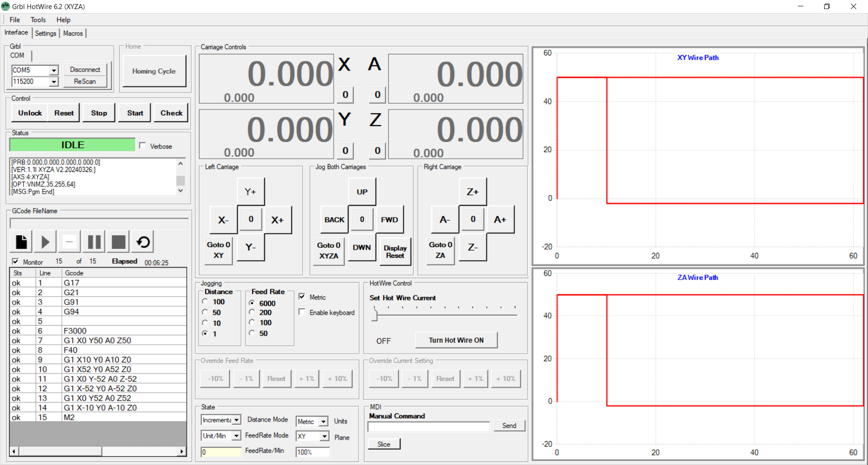Jog right carriage with A- arrow
The width and height of the screenshot is (868, 465).
point(445,219)
